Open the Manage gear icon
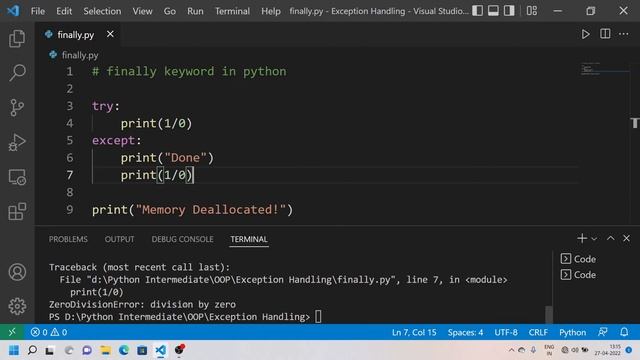 coord(17,306)
